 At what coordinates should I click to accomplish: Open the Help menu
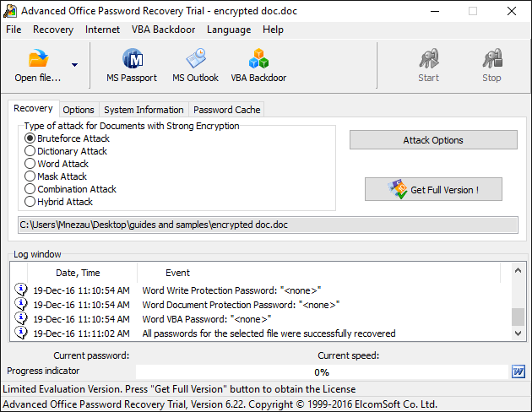tap(273, 30)
